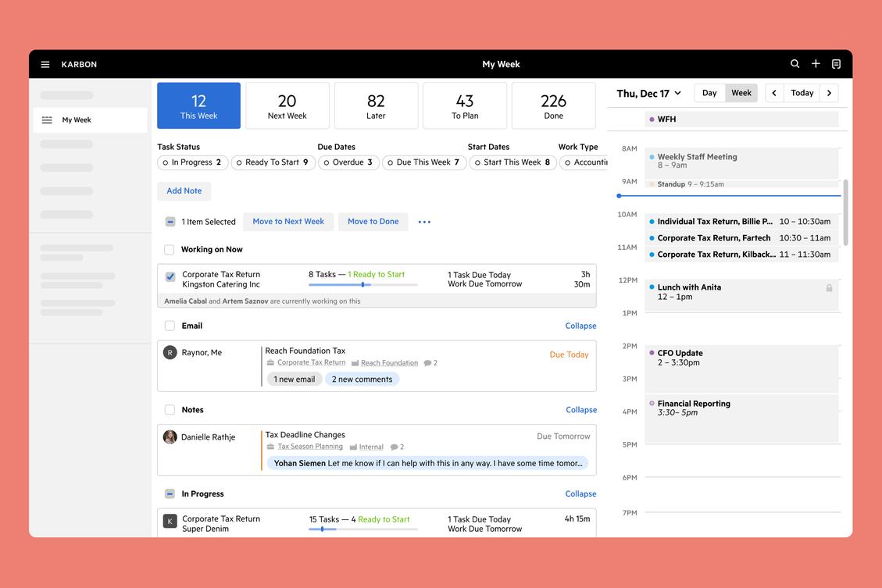Go to the previous calendar period arrow
Viewport: 882px width, 588px height.
click(x=774, y=93)
